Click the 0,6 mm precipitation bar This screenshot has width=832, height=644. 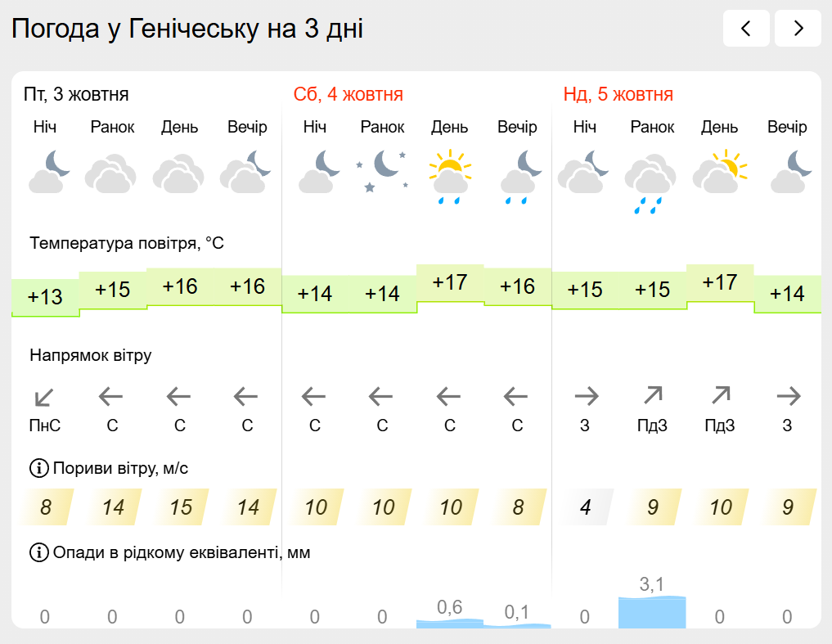point(450,623)
